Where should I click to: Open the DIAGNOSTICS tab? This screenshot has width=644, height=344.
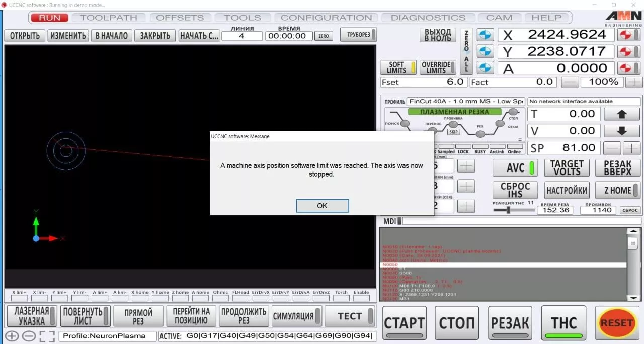click(x=428, y=17)
